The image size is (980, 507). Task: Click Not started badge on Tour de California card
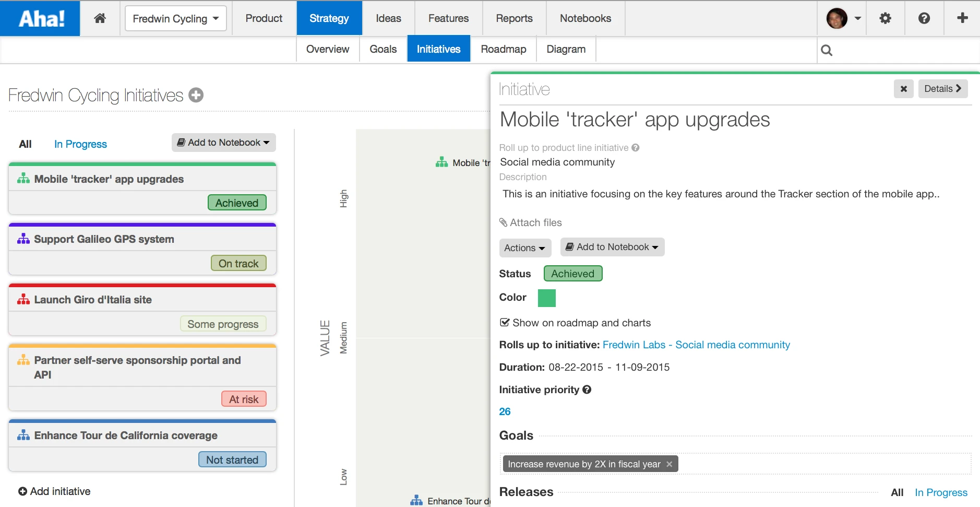(232, 459)
